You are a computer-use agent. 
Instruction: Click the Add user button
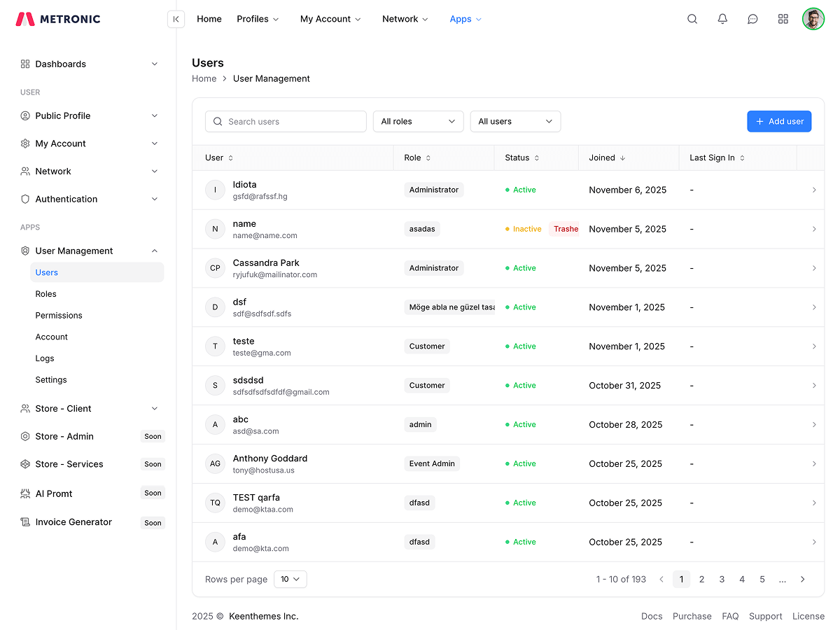779,121
